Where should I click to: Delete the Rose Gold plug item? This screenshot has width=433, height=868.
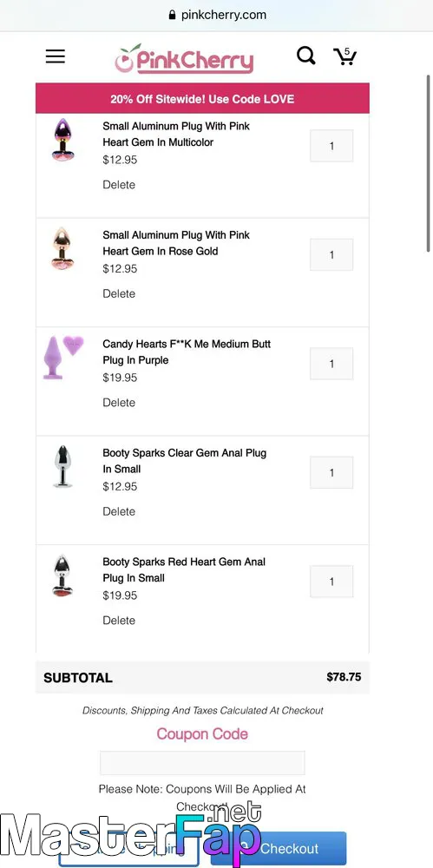point(119,294)
